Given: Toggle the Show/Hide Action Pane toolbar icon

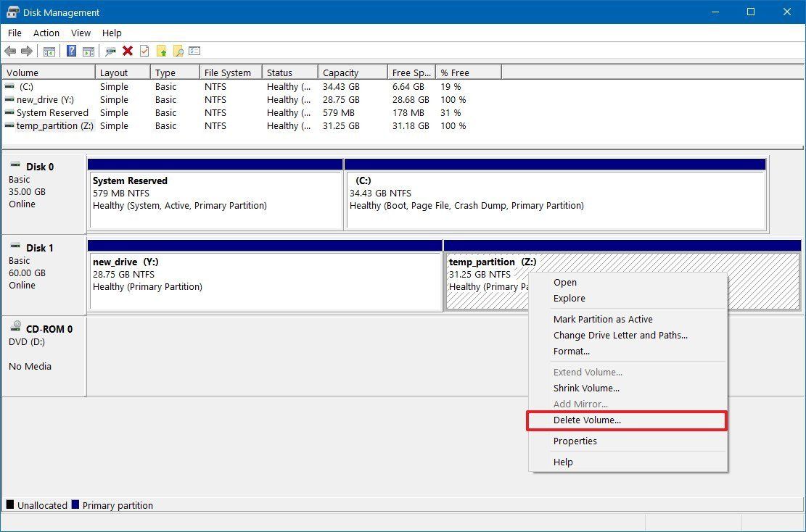Looking at the screenshot, I should pyautogui.click(x=88, y=51).
